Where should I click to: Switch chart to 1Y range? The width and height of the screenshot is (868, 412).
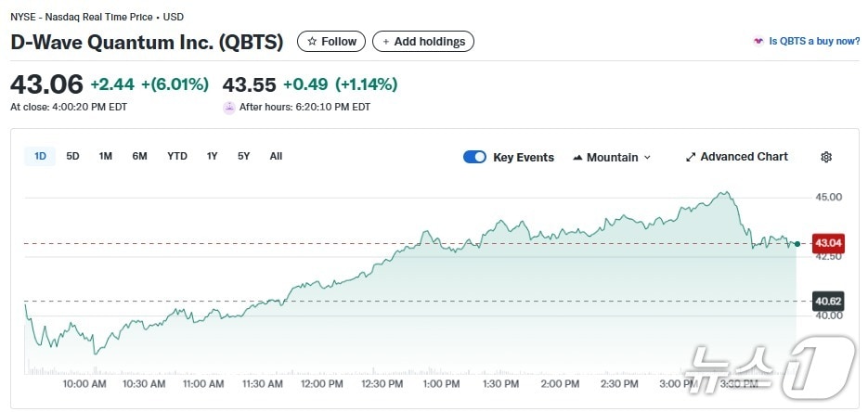pyautogui.click(x=213, y=156)
